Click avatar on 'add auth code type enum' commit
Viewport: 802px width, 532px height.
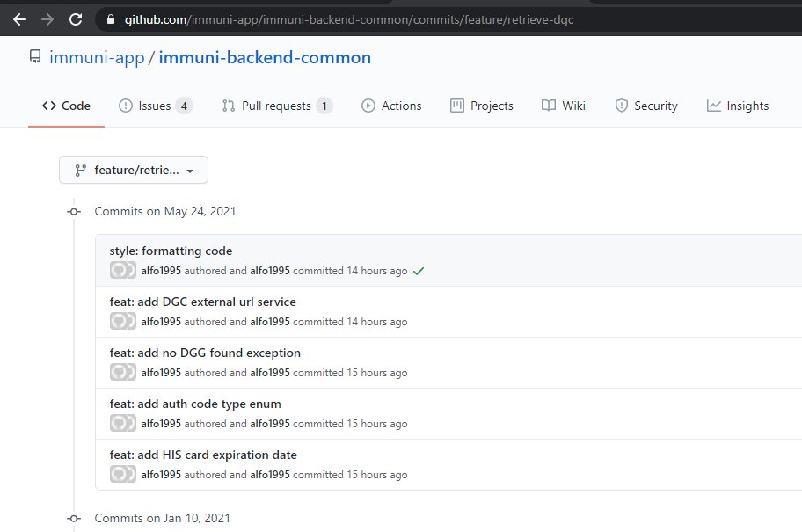click(123, 424)
